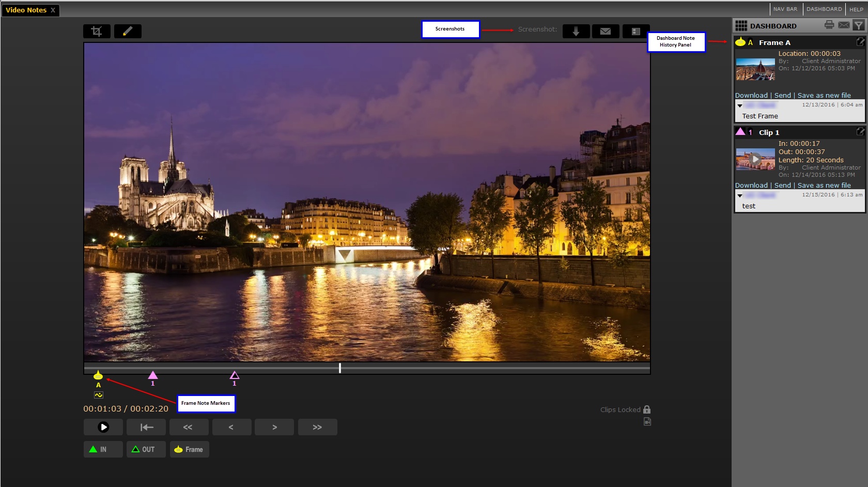Open the HELP menu
The width and height of the screenshot is (868, 487).
856,9
